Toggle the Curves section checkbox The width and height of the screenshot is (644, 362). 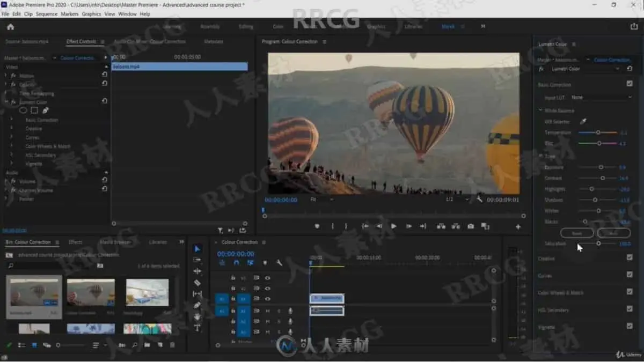(x=630, y=275)
